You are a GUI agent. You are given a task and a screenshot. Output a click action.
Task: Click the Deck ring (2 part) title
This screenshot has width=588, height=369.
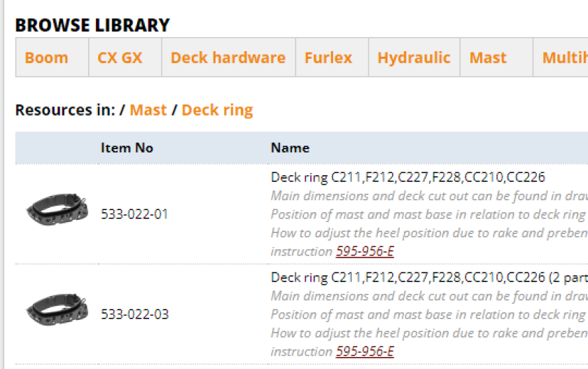coord(429,277)
